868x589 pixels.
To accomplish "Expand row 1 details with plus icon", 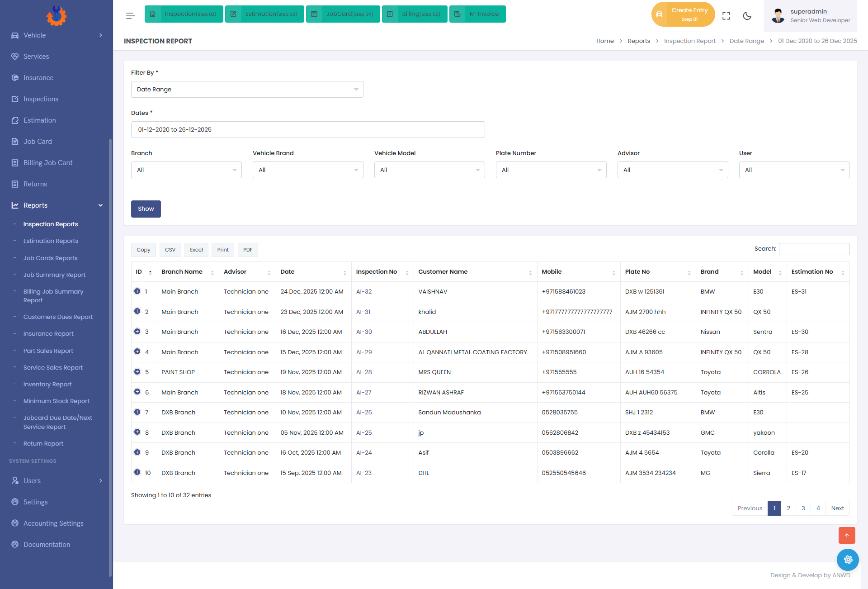I will point(137,291).
